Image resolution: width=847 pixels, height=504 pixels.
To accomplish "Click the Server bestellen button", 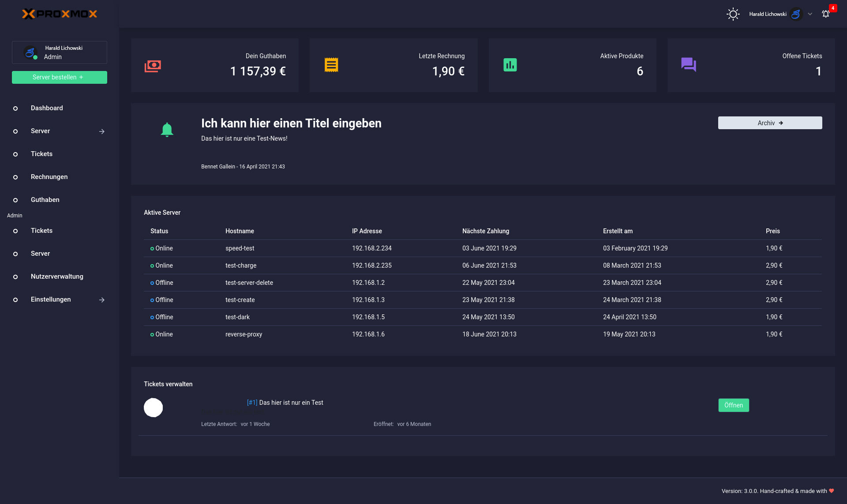I will (60, 77).
